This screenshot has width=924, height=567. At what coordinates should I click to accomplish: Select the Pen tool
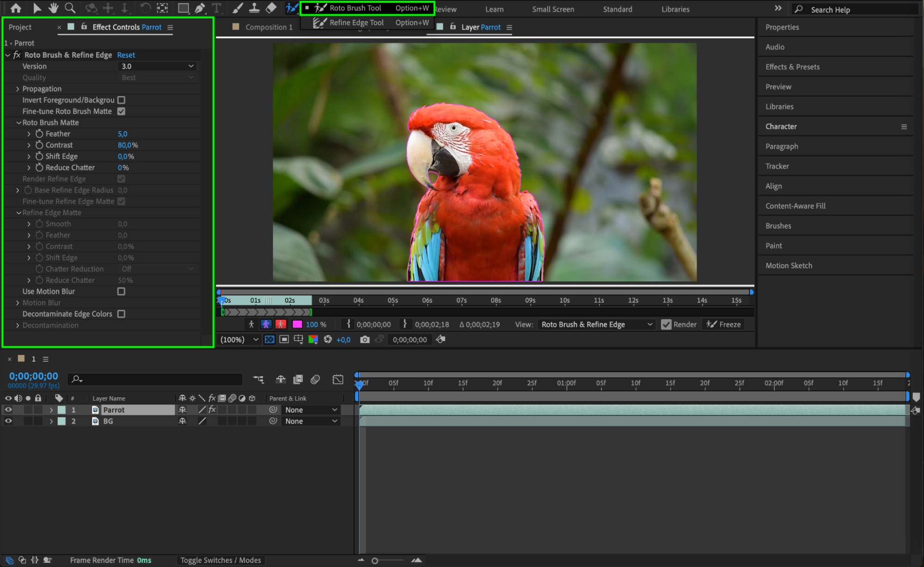pyautogui.click(x=200, y=8)
